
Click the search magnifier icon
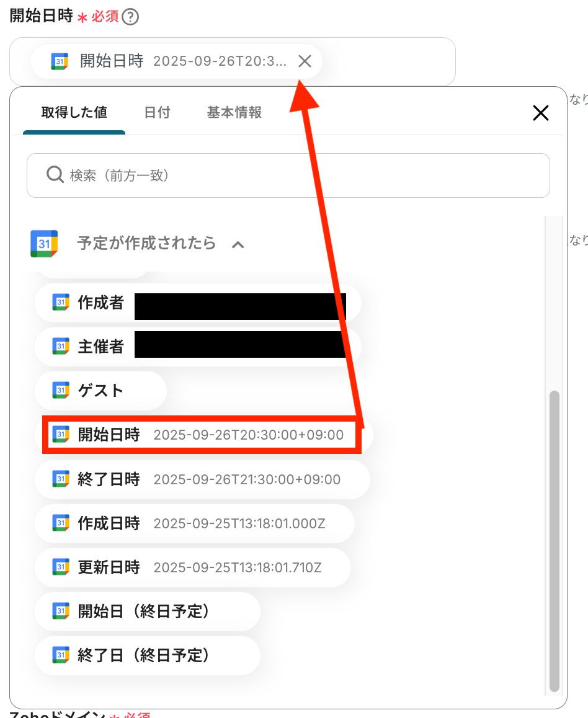(x=55, y=174)
